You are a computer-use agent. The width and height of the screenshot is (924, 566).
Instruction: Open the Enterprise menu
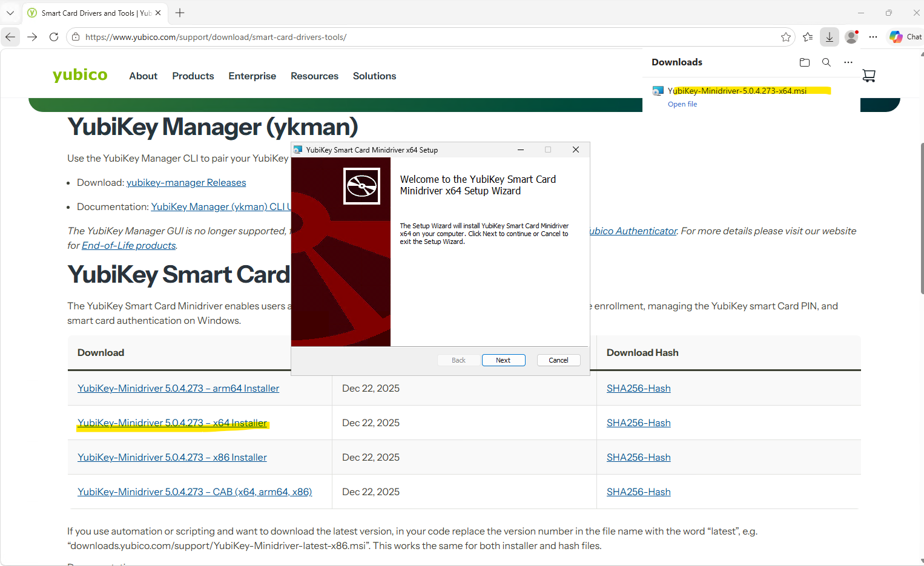pyautogui.click(x=252, y=76)
